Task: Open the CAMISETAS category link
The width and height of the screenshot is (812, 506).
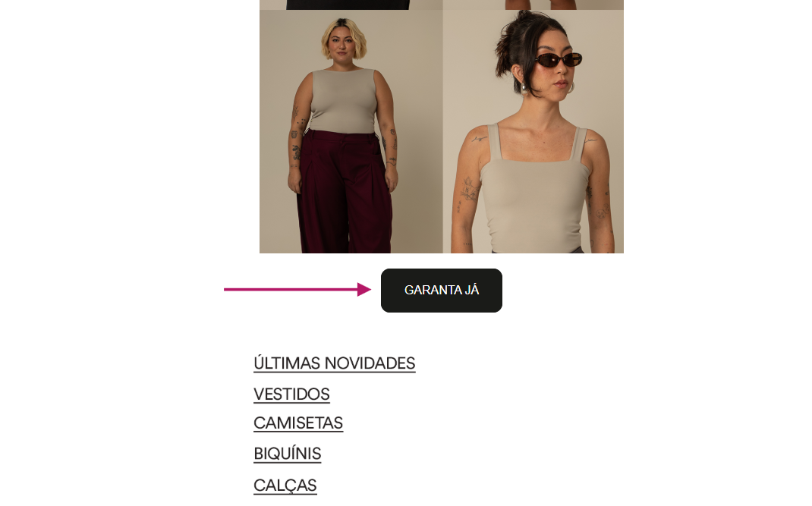Action: click(x=298, y=423)
